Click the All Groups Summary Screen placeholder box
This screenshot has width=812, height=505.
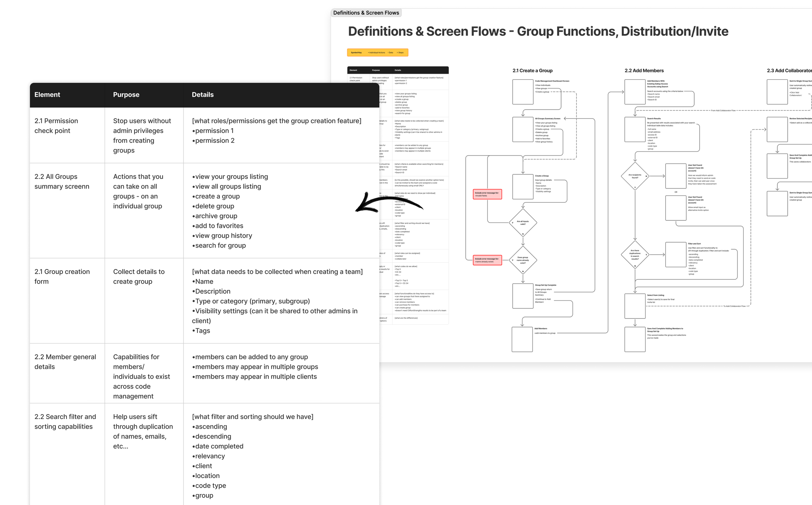pyautogui.click(x=523, y=129)
